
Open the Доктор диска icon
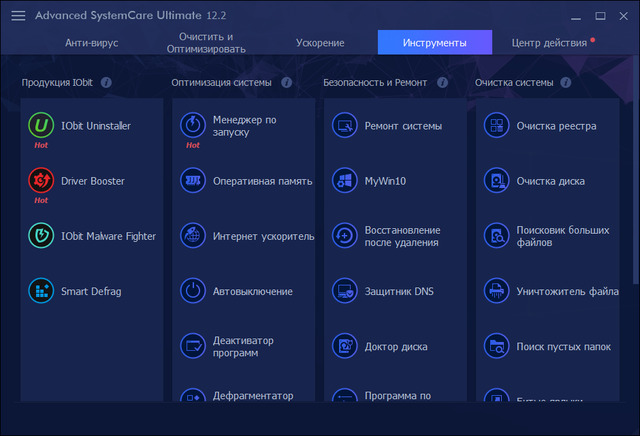click(x=345, y=346)
